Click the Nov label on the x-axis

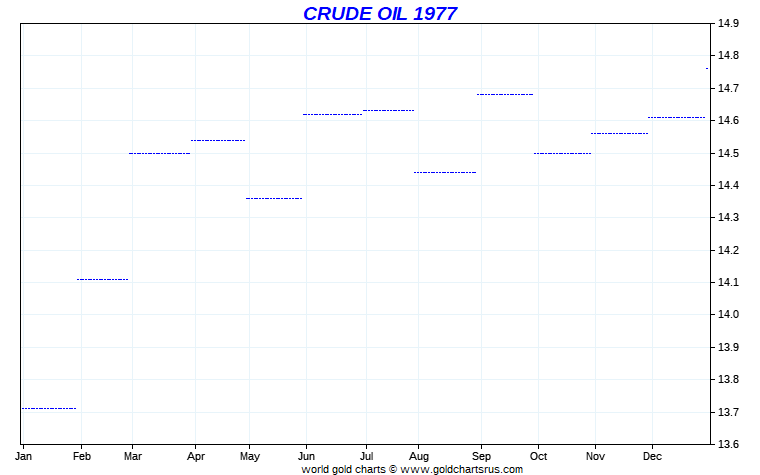[x=595, y=457]
